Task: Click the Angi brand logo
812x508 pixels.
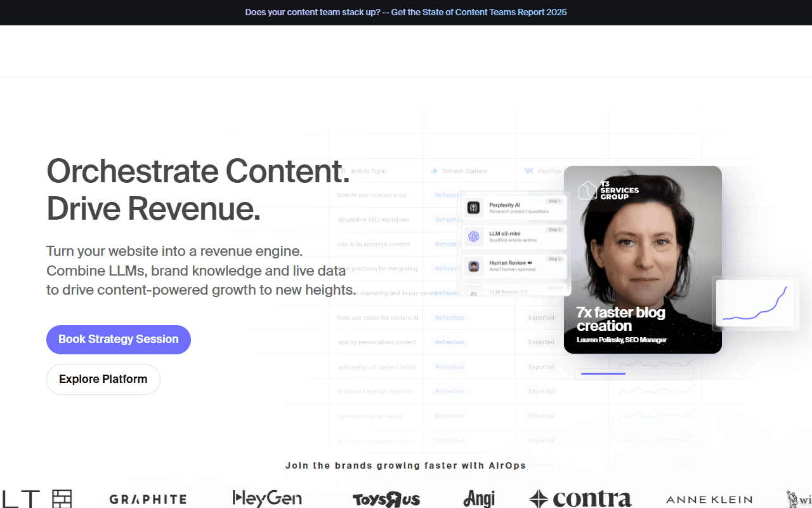Action: pyautogui.click(x=479, y=498)
